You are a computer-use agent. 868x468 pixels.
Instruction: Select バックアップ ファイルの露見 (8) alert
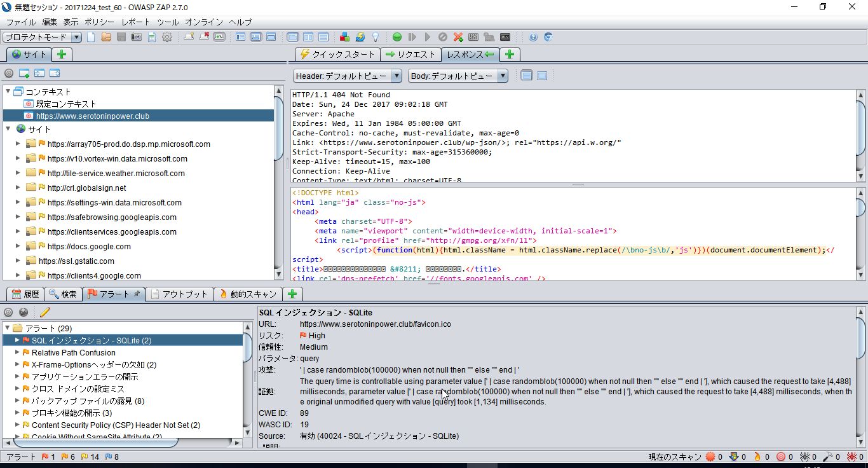click(x=88, y=401)
